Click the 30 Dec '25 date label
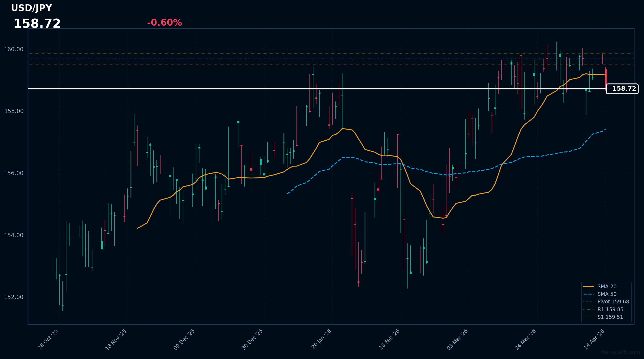 pos(252,340)
